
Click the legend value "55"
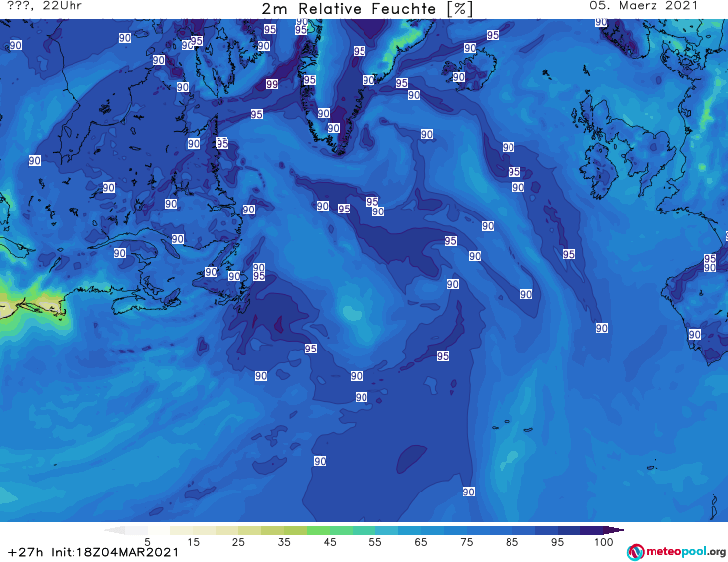tap(375, 542)
